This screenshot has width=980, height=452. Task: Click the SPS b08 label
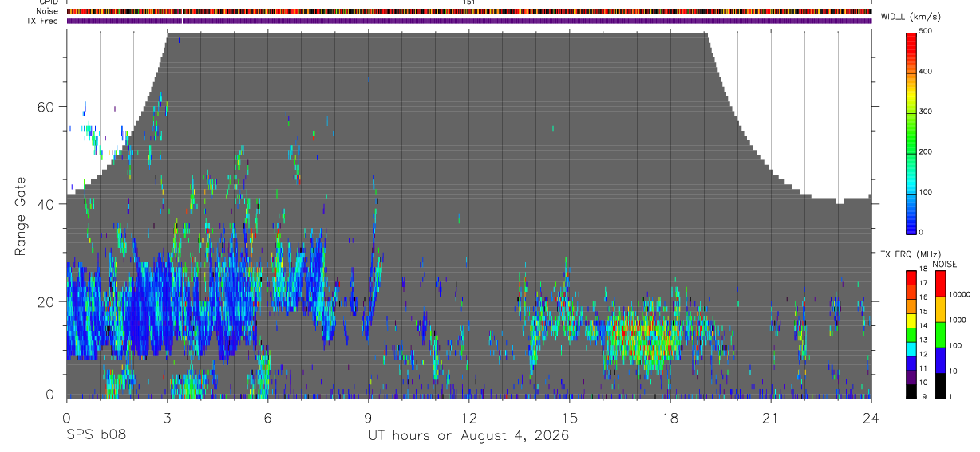[96, 435]
